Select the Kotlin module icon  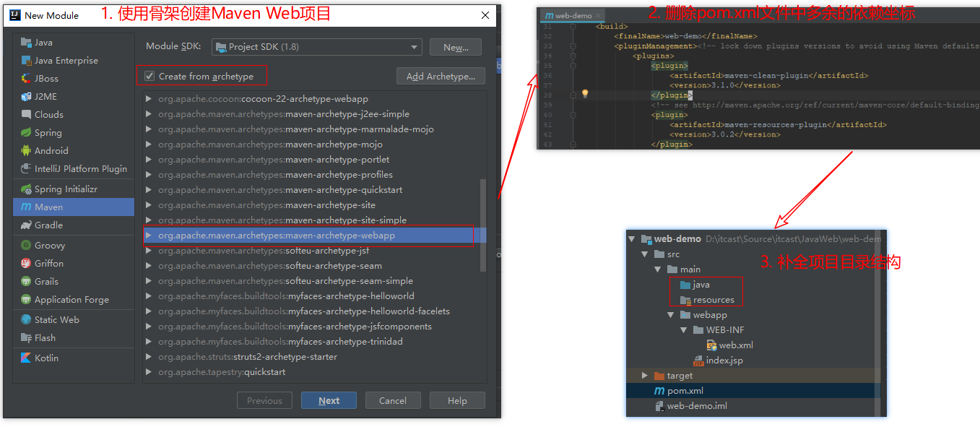(x=27, y=358)
